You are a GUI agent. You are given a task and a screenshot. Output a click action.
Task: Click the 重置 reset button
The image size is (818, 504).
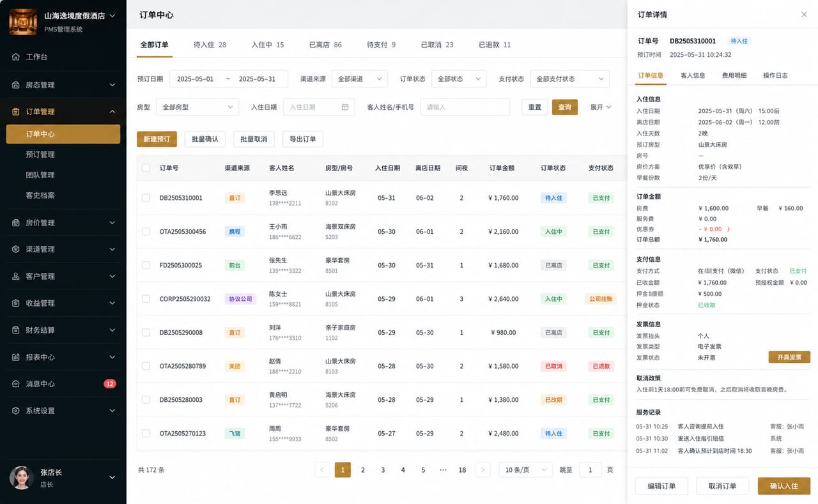(535, 107)
